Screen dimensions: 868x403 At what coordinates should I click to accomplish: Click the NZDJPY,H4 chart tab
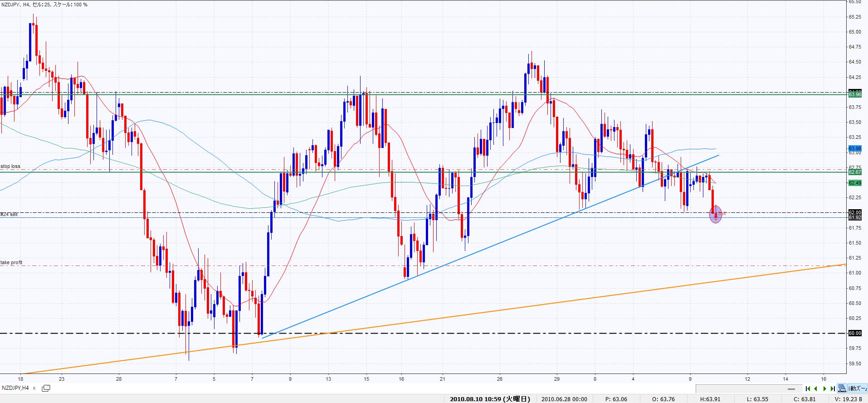(15, 388)
